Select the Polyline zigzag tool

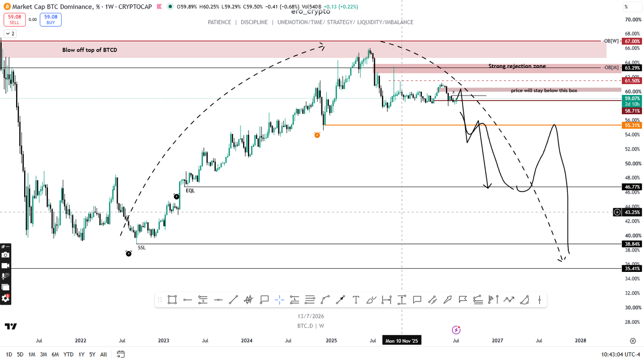click(508, 300)
